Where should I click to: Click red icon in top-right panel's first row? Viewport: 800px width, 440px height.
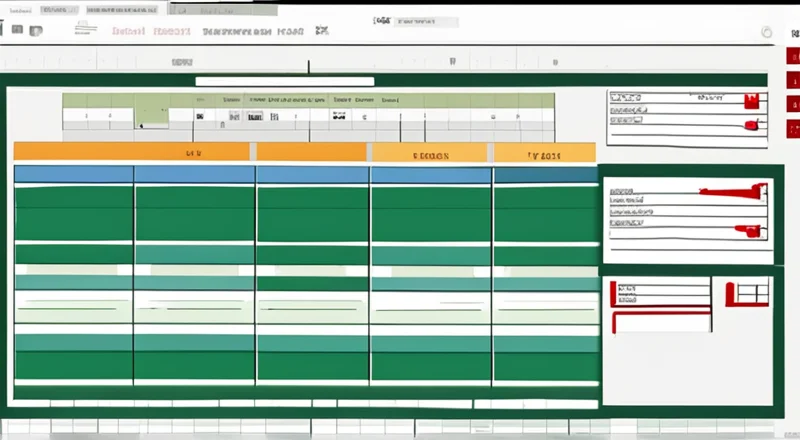tap(751, 100)
